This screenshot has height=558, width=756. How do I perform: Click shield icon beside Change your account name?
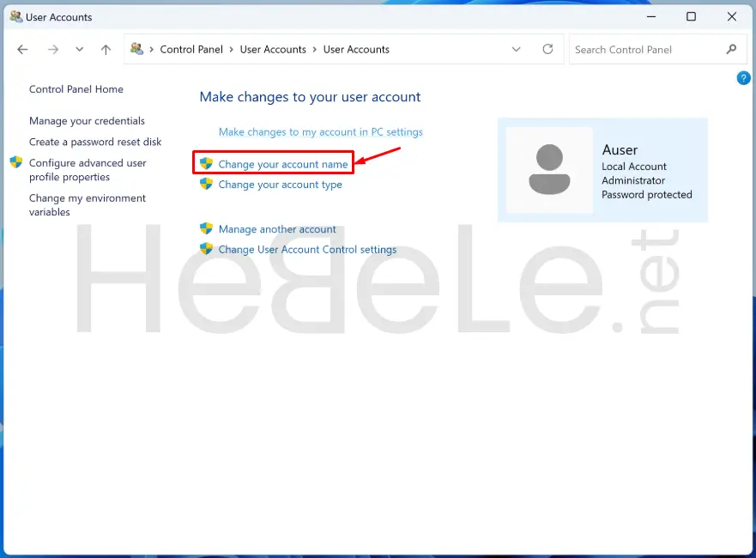(206, 163)
